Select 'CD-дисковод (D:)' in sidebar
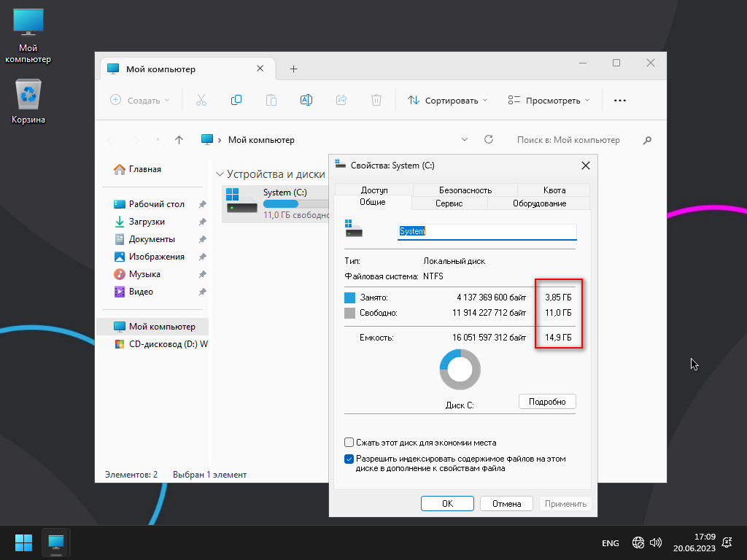 [x=160, y=344]
